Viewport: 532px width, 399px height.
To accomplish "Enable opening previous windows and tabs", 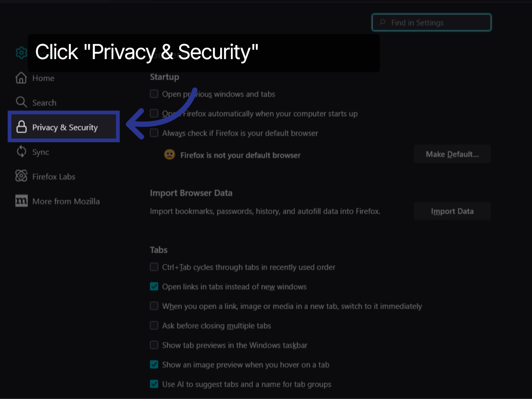I will [154, 94].
